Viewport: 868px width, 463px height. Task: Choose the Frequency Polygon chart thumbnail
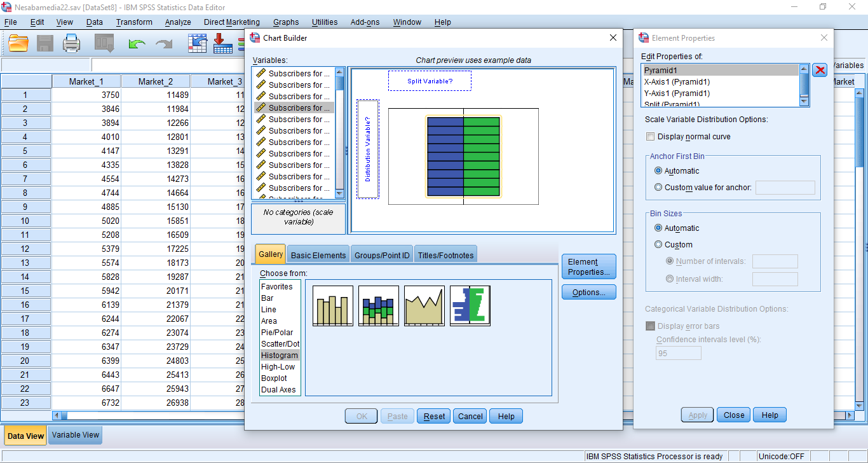(x=424, y=306)
